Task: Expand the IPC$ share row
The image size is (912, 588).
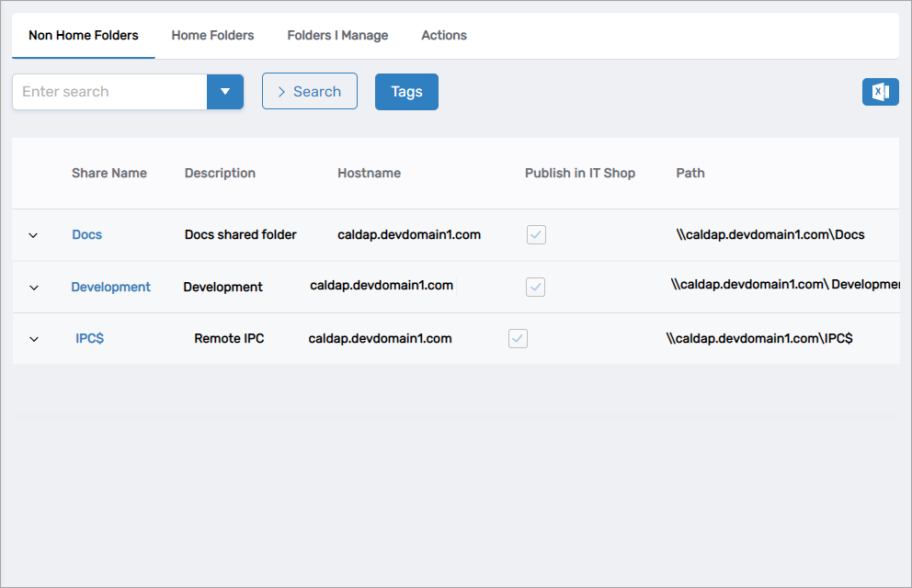Action: [34, 339]
